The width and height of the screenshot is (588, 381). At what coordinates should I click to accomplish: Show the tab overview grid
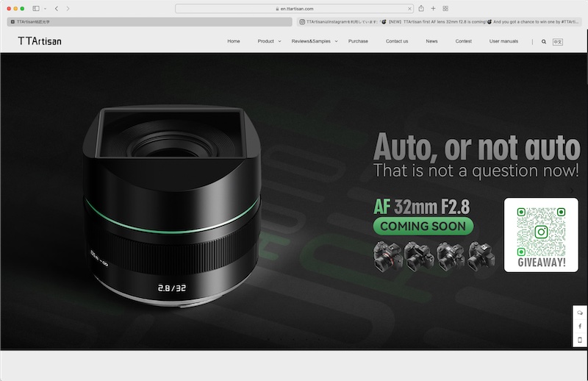tap(445, 8)
